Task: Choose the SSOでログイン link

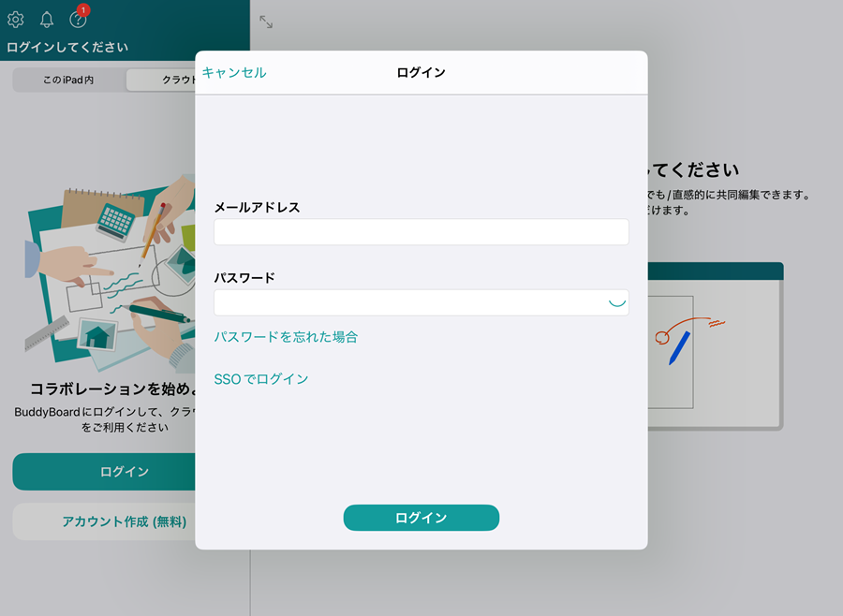Action: click(x=261, y=379)
